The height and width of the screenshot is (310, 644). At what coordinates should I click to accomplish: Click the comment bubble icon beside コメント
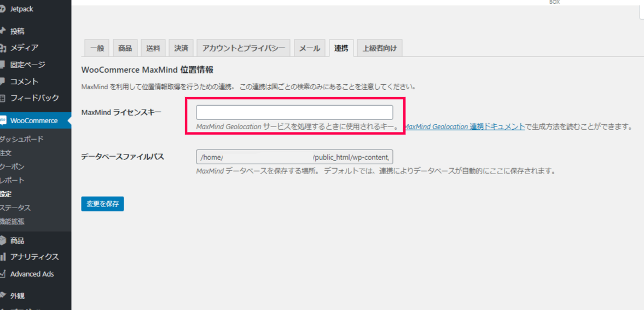click(x=2, y=82)
